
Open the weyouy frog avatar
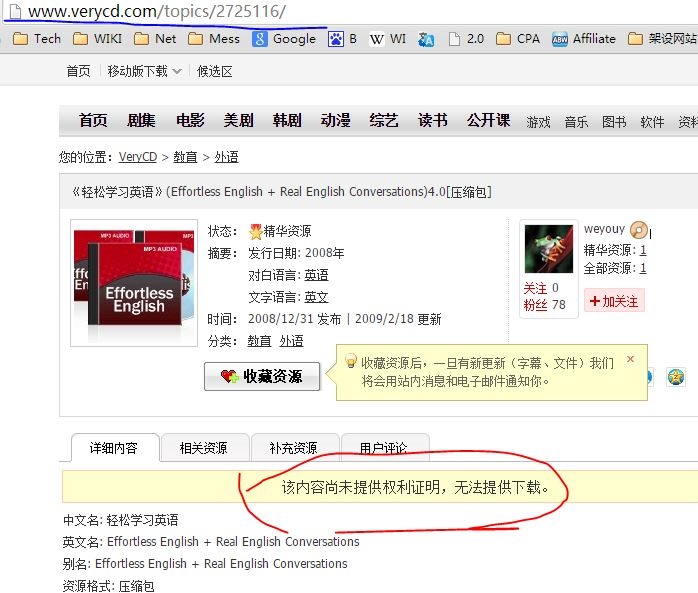549,249
